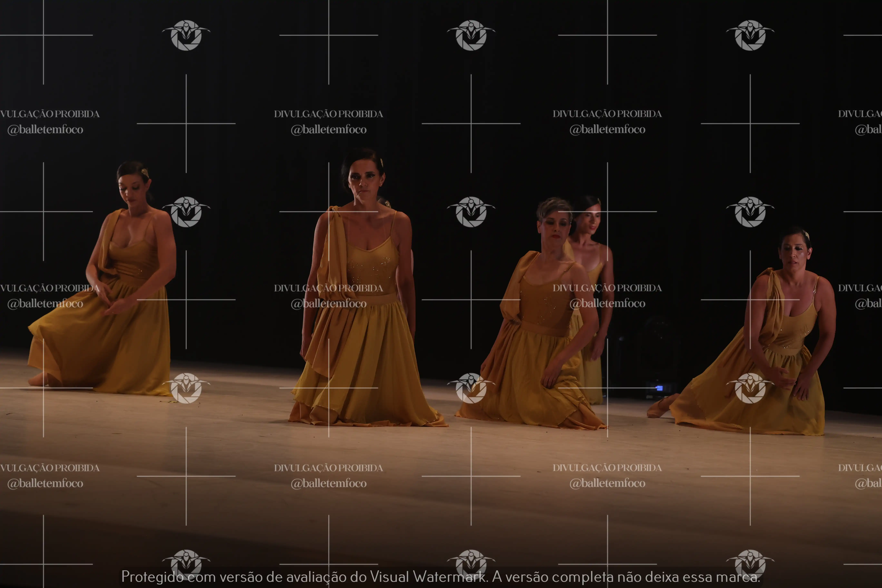The image size is (882, 588).
Task: Click the Visual Watermark trial notice text
Action: [441, 576]
